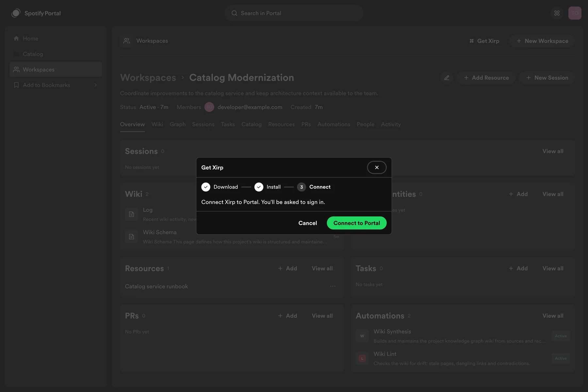Open Catalog in the sidebar

(56, 54)
